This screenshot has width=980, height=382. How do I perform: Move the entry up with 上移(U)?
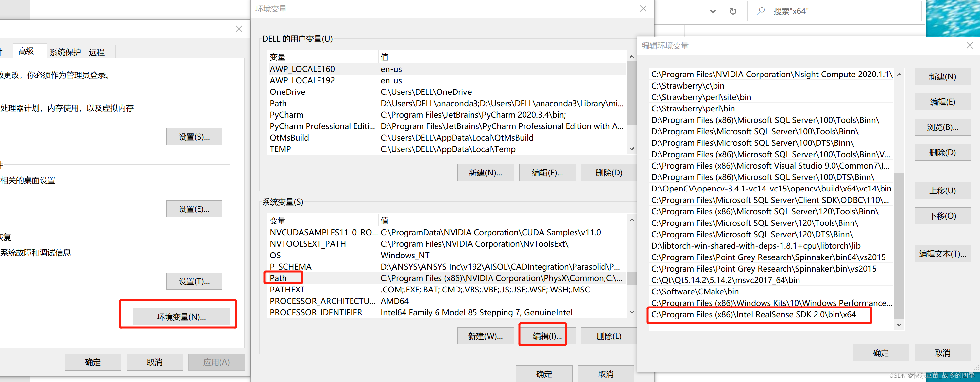(942, 191)
